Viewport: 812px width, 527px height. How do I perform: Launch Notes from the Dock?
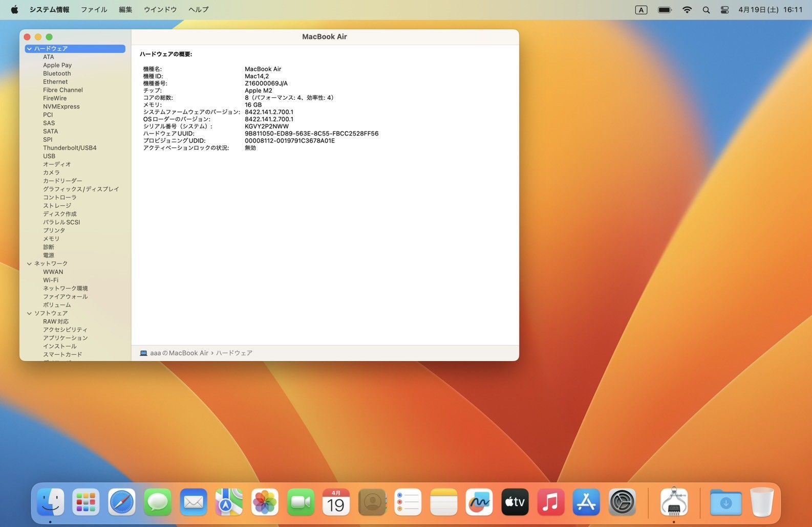click(x=443, y=502)
